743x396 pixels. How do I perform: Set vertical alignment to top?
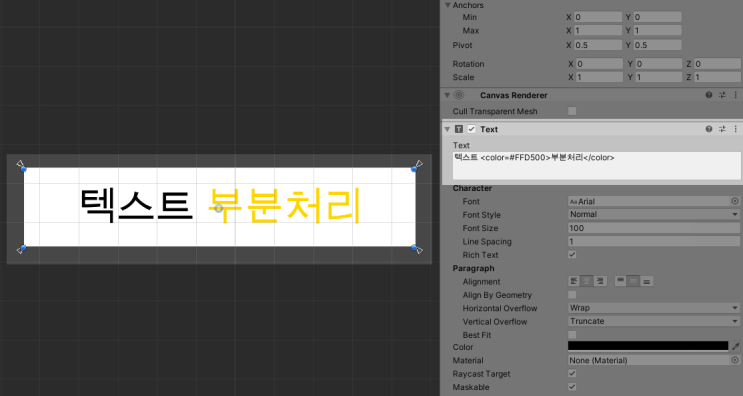[620, 281]
